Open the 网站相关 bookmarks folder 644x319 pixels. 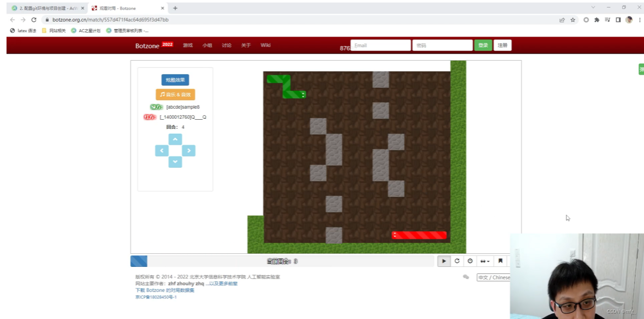(54, 31)
